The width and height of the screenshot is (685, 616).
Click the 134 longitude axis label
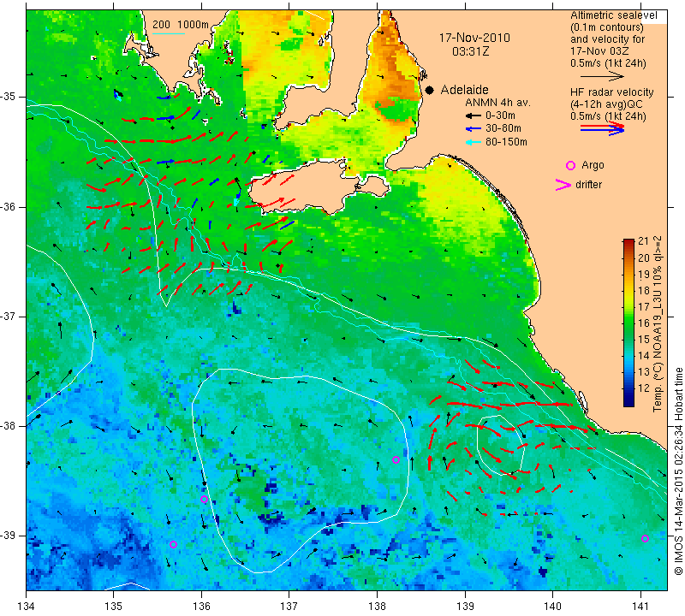coord(27,607)
